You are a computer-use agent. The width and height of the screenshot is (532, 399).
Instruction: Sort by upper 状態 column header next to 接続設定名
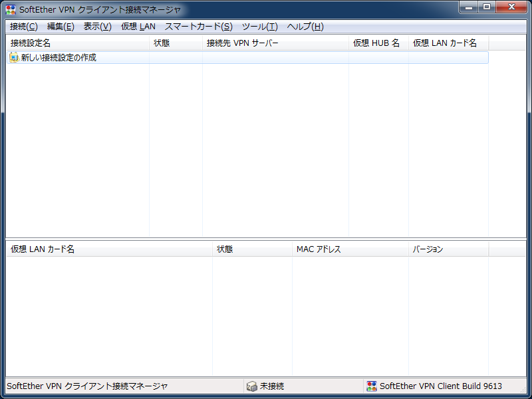click(x=176, y=43)
